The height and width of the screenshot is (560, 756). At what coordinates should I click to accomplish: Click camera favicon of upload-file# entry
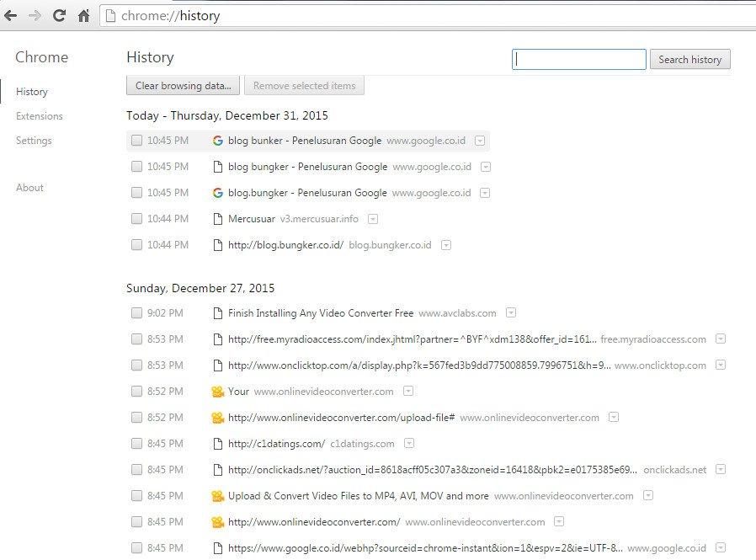tap(218, 417)
